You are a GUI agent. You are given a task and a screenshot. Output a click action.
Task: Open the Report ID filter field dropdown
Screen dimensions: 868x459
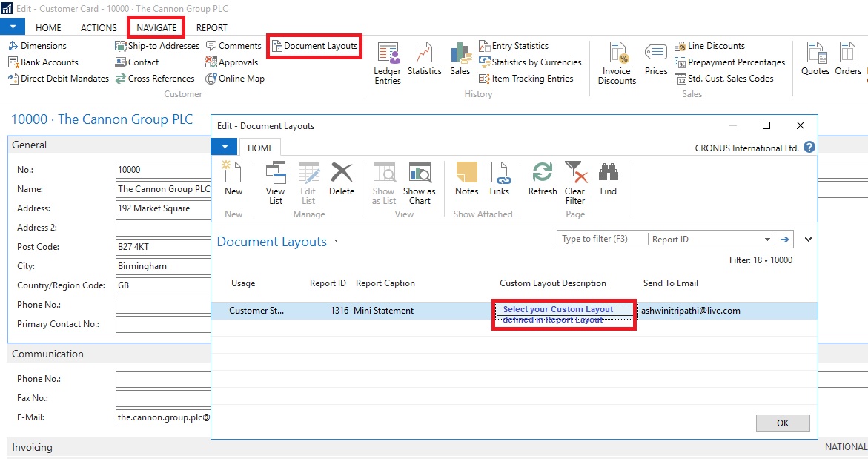[767, 240]
